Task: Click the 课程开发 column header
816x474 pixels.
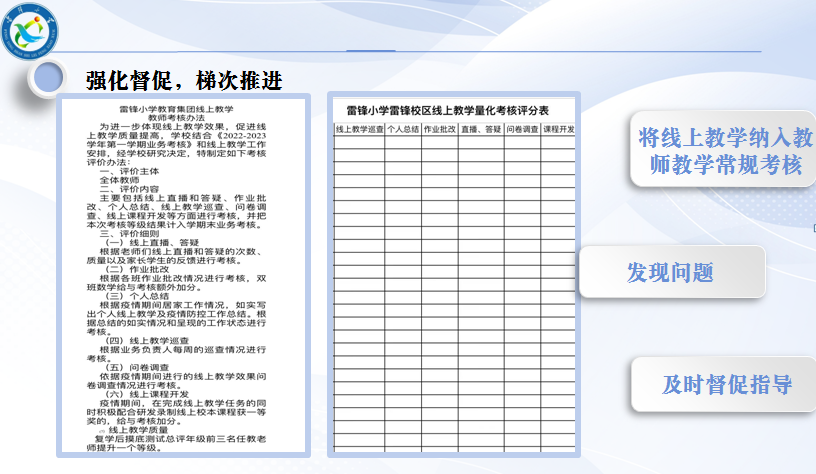Action: [x=558, y=130]
